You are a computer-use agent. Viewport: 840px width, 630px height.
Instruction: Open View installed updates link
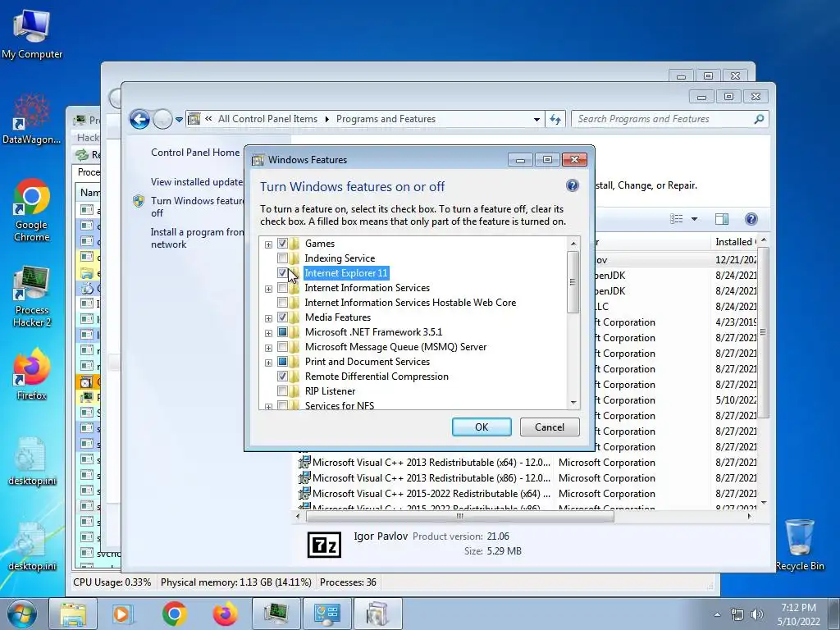197,181
